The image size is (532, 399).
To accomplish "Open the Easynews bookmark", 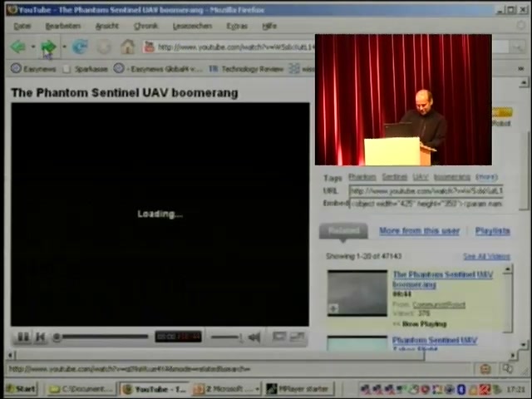I will (x=33, y=69).
